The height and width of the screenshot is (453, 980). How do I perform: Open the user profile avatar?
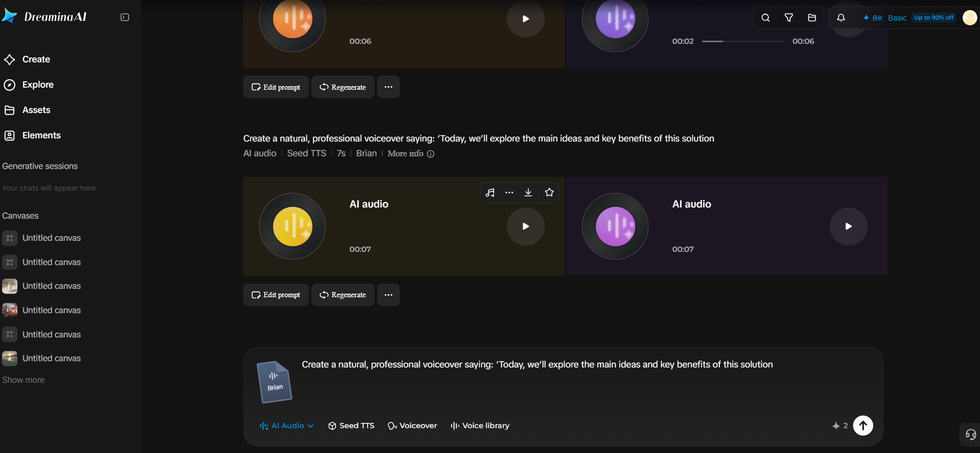969,18
